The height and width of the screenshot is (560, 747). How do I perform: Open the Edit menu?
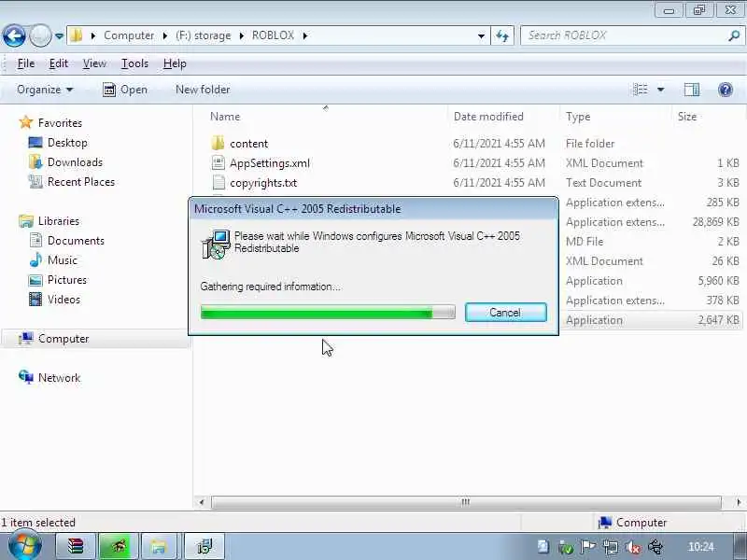coord(59,63)
